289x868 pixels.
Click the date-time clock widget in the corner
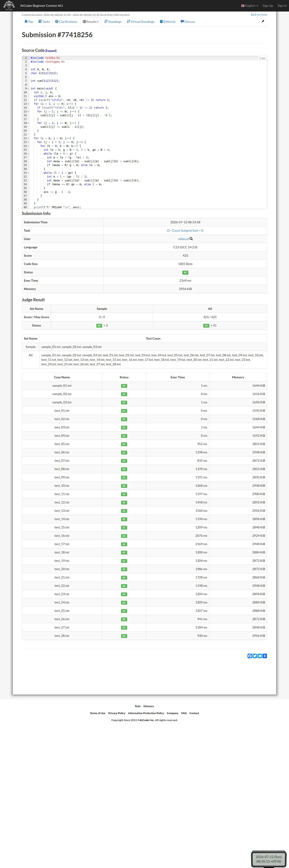pyautogui.click(x=269, y=859)
